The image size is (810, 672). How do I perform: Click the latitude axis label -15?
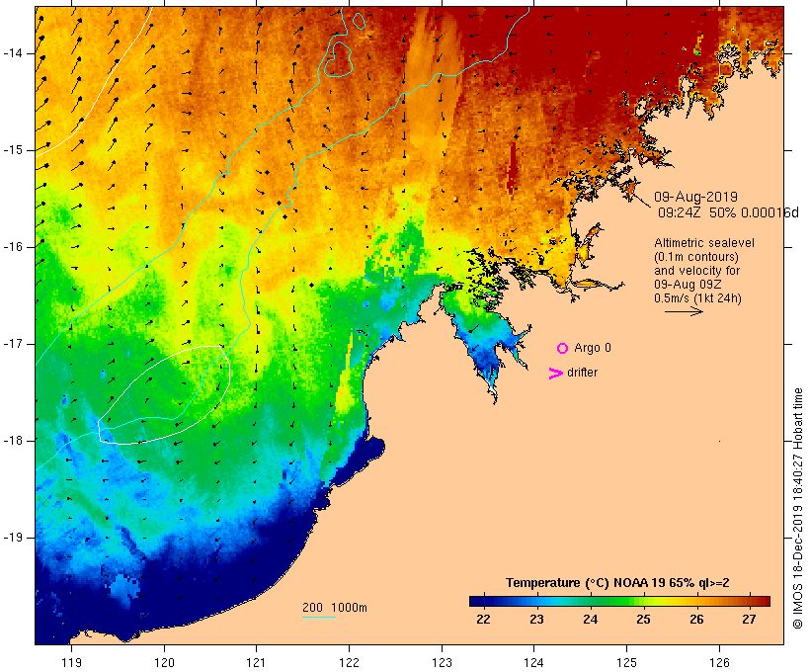click(x=12, y=150)
